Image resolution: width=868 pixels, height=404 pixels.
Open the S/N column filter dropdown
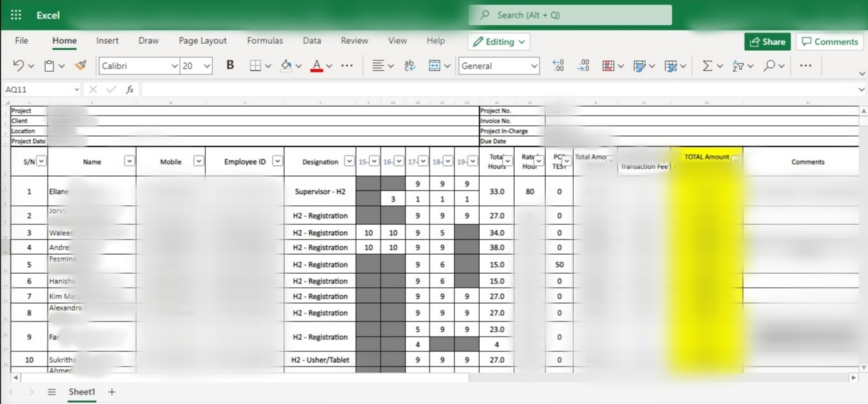pyautogui.click(x=41, y=161)
